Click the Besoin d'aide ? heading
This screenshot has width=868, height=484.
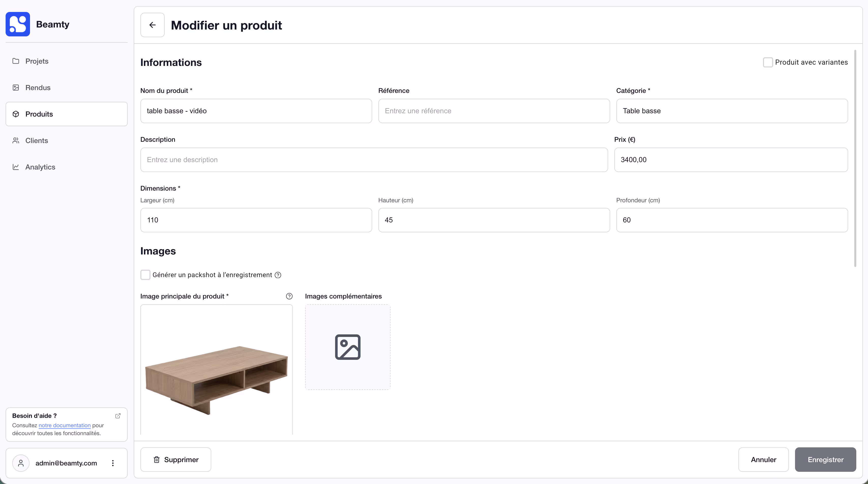(x=34, y=416)
